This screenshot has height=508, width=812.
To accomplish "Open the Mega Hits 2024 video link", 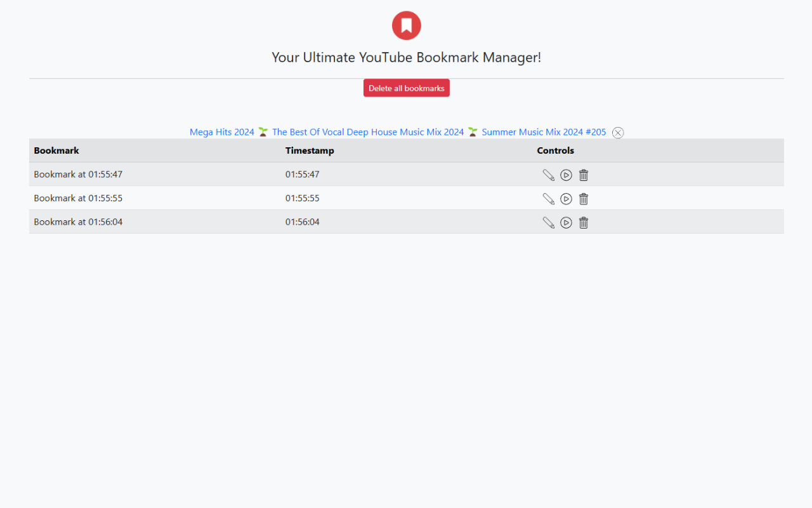I will click(398, 132).
